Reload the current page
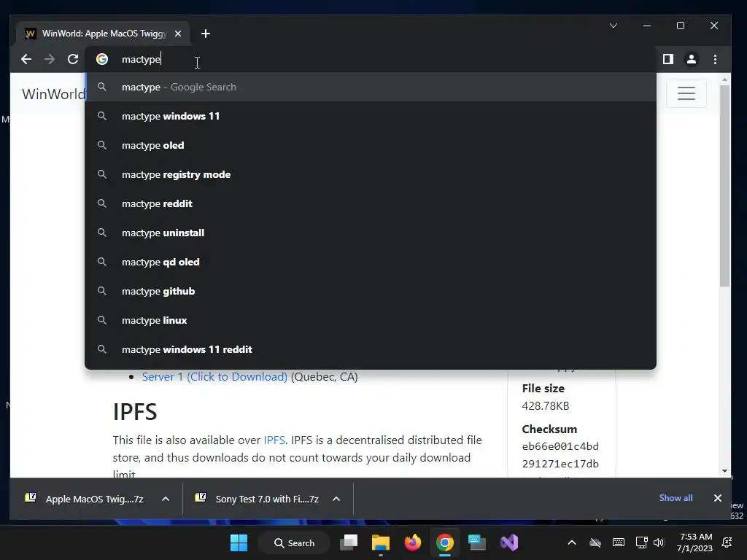Image resolution: width=747 pixels, height=560 pixels. [73, 59]
